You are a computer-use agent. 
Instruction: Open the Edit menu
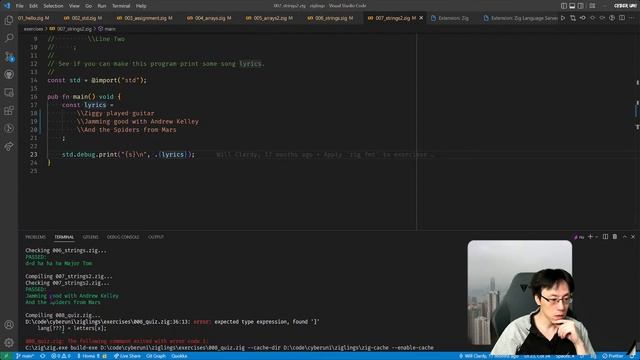(33, 6)
